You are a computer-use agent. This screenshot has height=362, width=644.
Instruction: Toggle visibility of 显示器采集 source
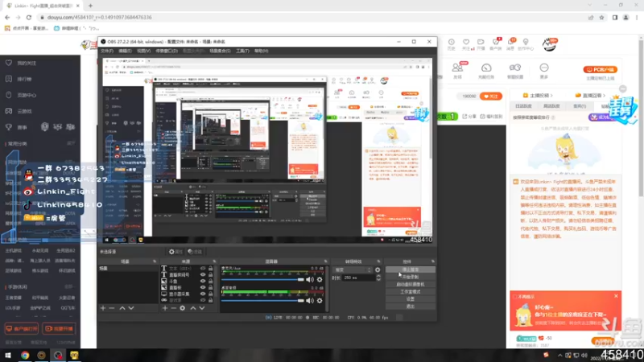pyautogui.click(x=203, y=294)
